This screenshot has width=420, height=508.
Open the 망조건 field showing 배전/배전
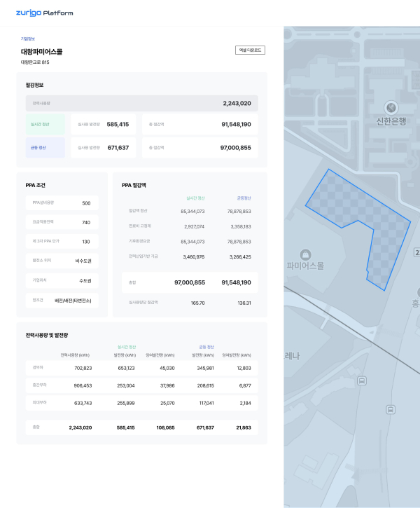pos(62,300)
